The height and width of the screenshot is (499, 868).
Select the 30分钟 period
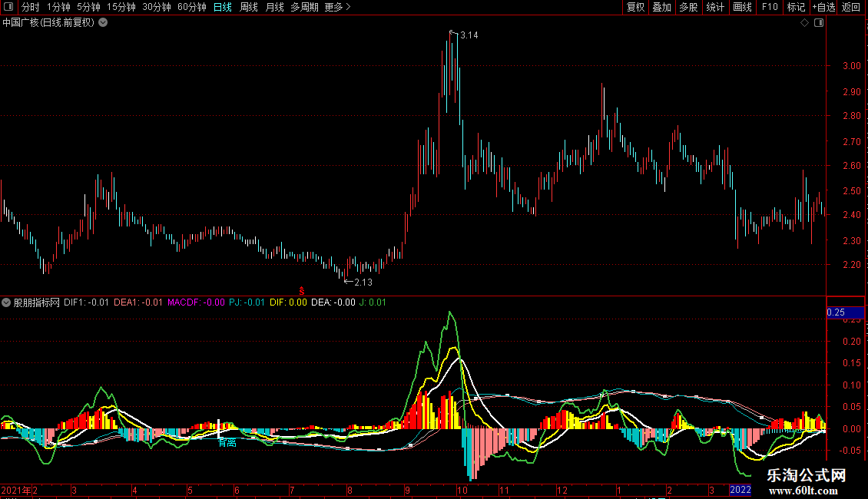[157, 7]
